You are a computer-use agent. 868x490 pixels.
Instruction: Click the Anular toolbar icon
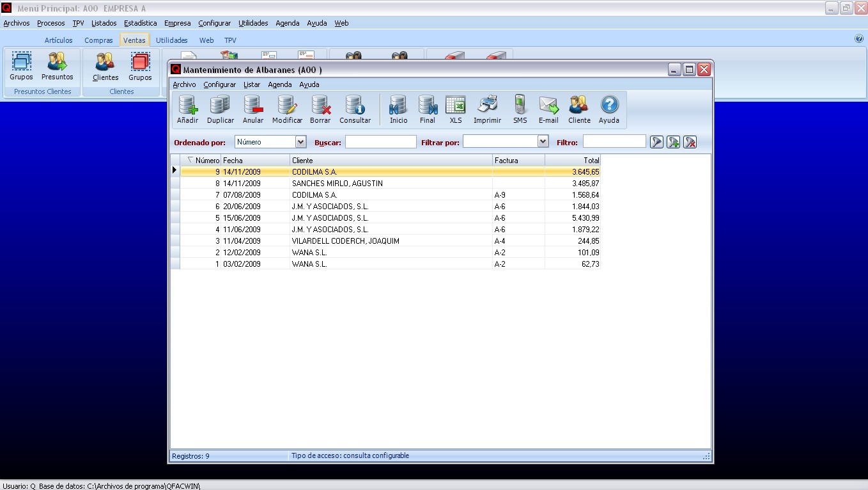253,109
